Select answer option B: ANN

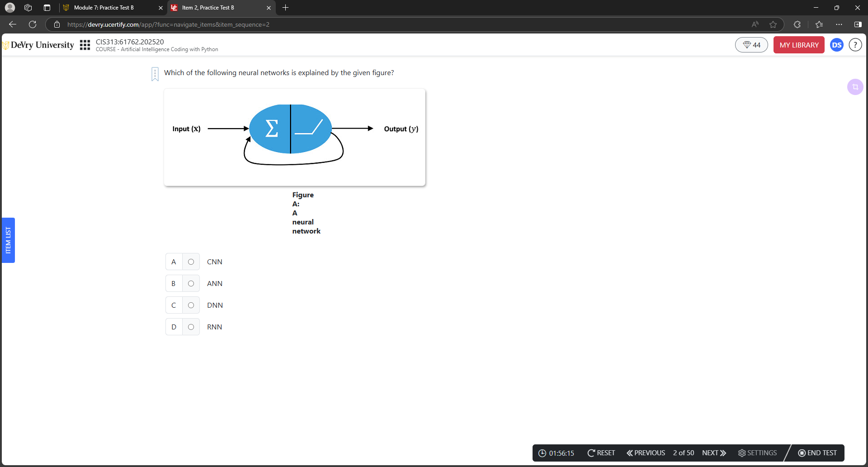coord(191,284)
